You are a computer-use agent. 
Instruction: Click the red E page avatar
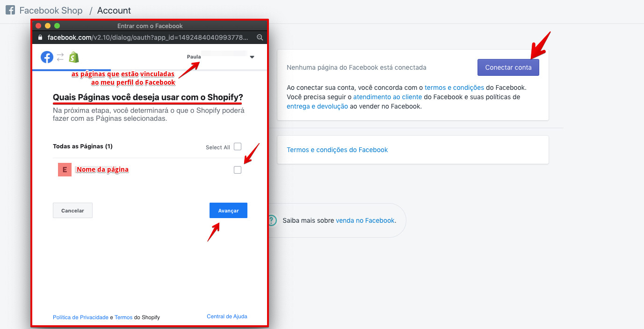point(65,169)
